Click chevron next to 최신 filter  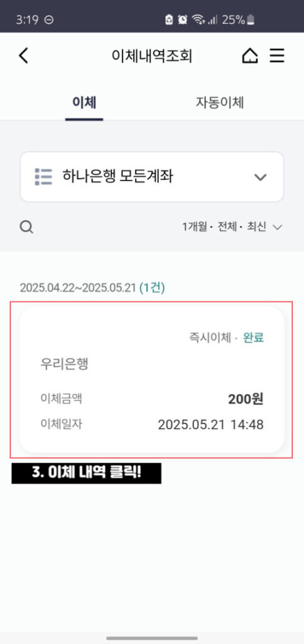(278, 227)
